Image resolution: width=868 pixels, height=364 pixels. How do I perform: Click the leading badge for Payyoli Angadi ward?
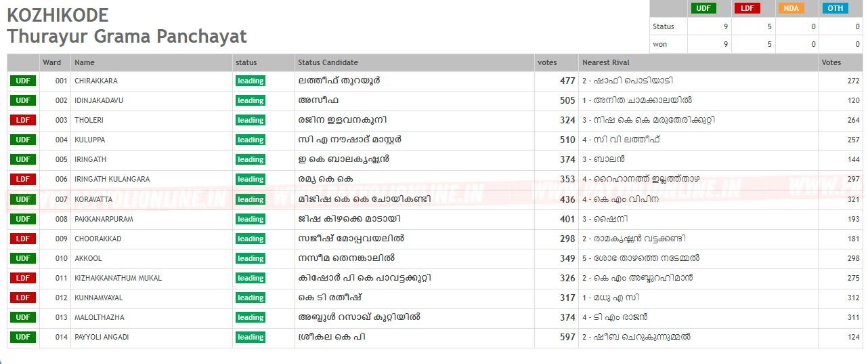[251, 337]
